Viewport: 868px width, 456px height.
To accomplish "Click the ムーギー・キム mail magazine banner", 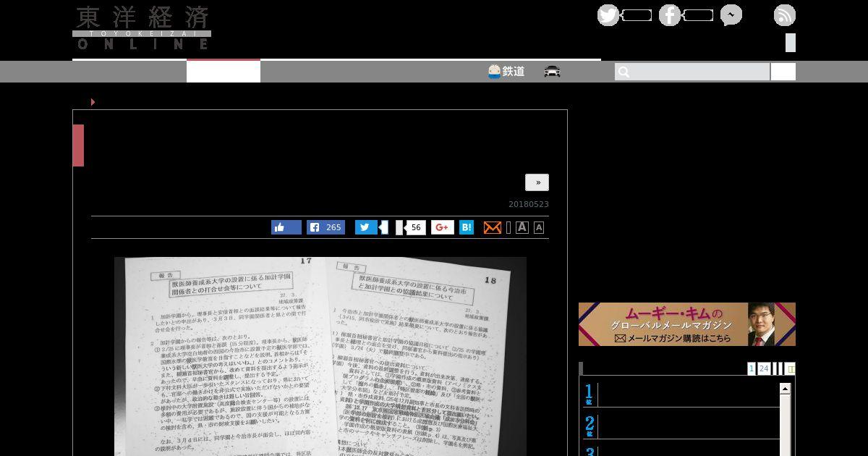I will (687, 324).
